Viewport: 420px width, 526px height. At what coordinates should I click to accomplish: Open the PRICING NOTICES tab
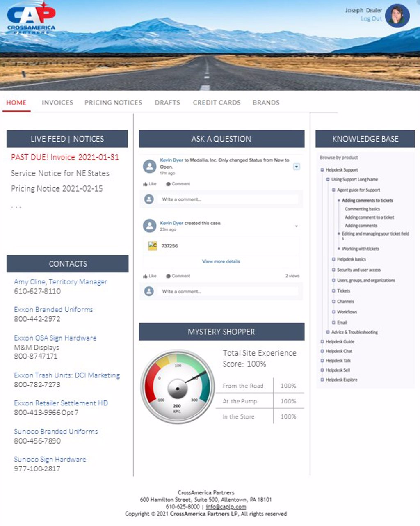click(x=113, y=103)
